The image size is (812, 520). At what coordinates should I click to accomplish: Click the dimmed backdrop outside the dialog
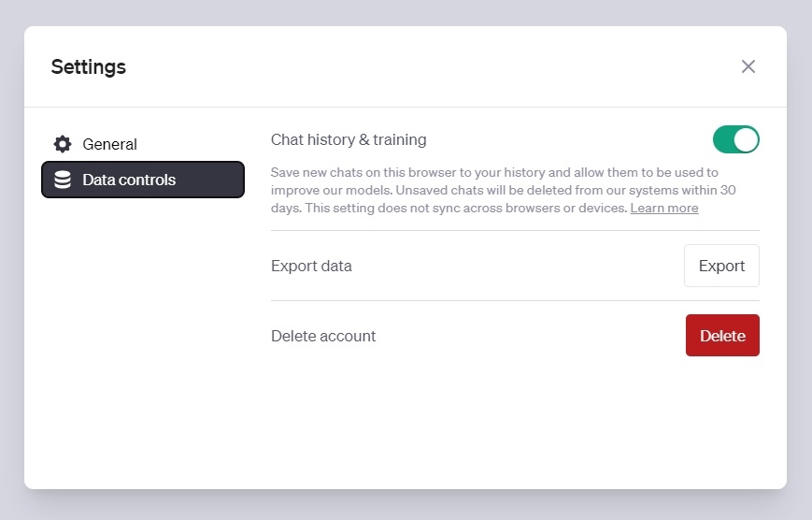[406, 504]
